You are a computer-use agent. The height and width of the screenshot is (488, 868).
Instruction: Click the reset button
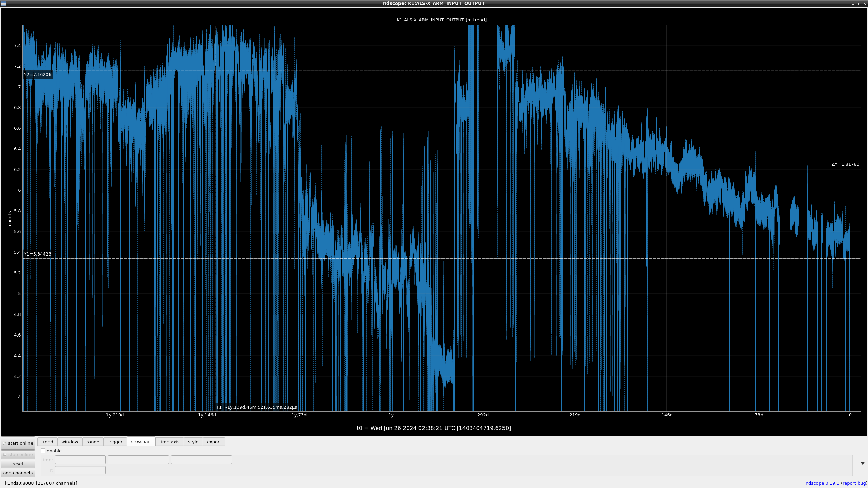point(18,464)
